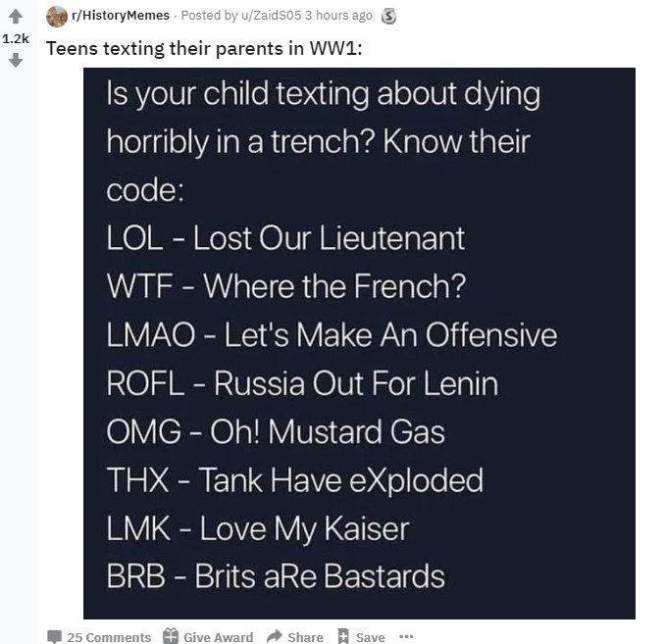Open the three-dot more options menu

[406, 636]
